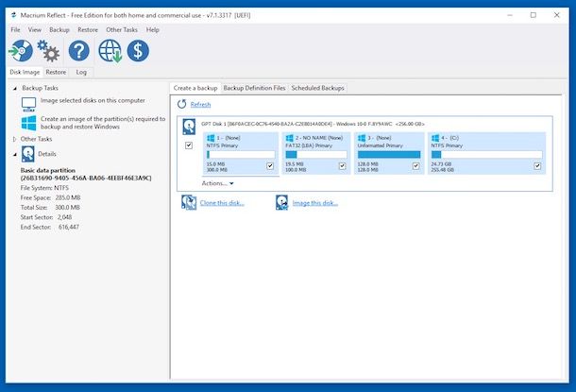Click the disk image backup toolbar icon
Image resolution: width=576 pixels, height=392 pixels.
tap(21, 51)
